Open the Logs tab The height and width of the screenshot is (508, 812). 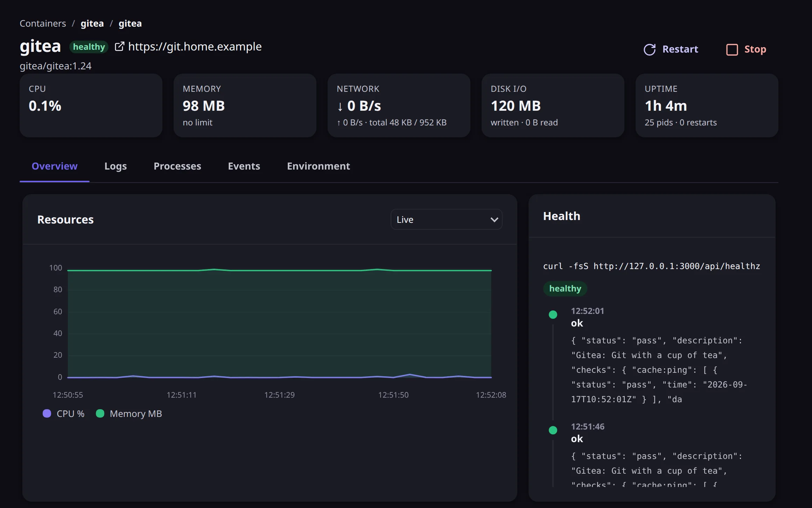pos(115,166)
